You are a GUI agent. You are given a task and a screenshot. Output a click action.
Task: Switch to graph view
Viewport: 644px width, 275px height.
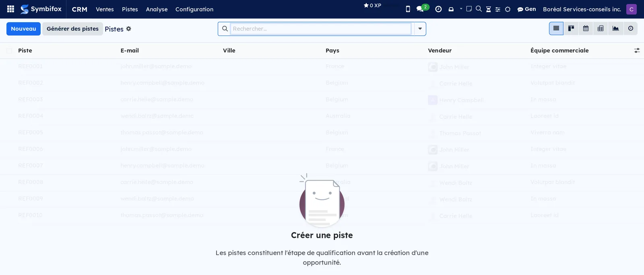[615, 28]
